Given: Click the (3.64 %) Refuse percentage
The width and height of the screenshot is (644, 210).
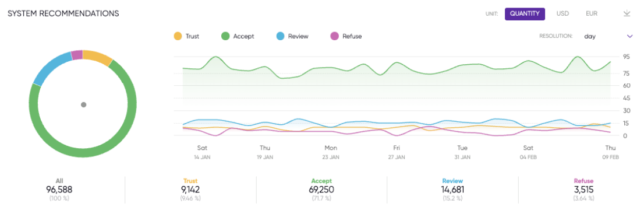Looking at the screenshot, I should (x=583, y=198).
